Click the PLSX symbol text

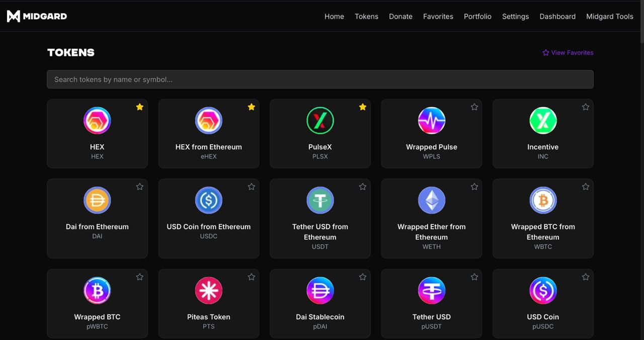(320, 156)
